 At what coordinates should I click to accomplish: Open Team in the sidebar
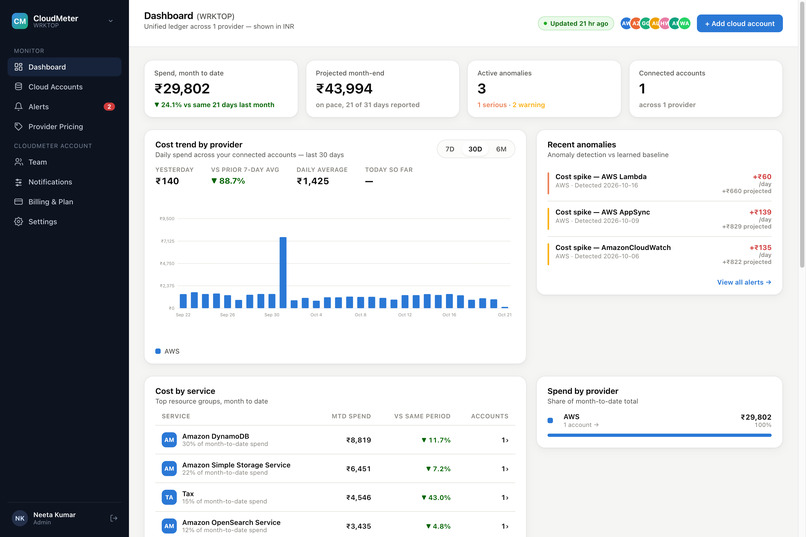click(x=64, y=162)
